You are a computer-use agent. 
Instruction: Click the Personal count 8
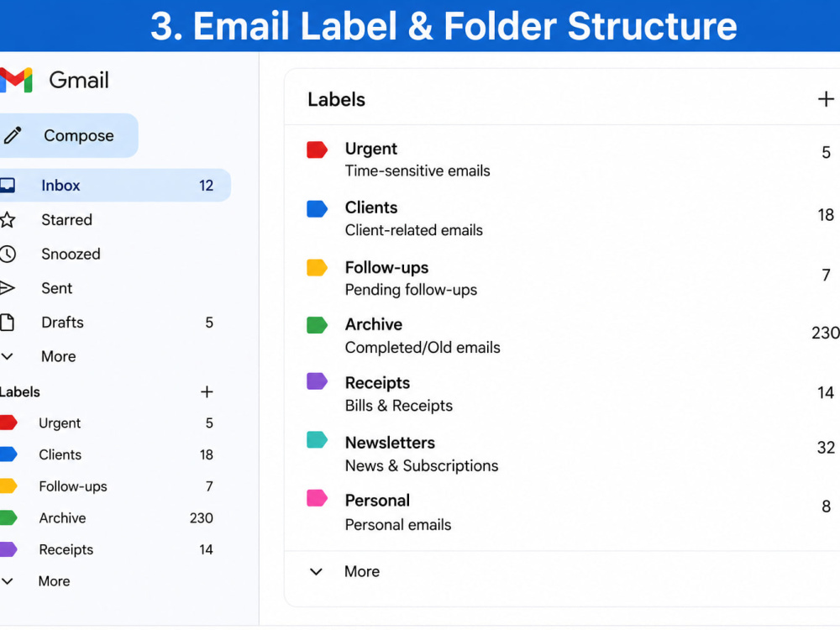[826, 507]
